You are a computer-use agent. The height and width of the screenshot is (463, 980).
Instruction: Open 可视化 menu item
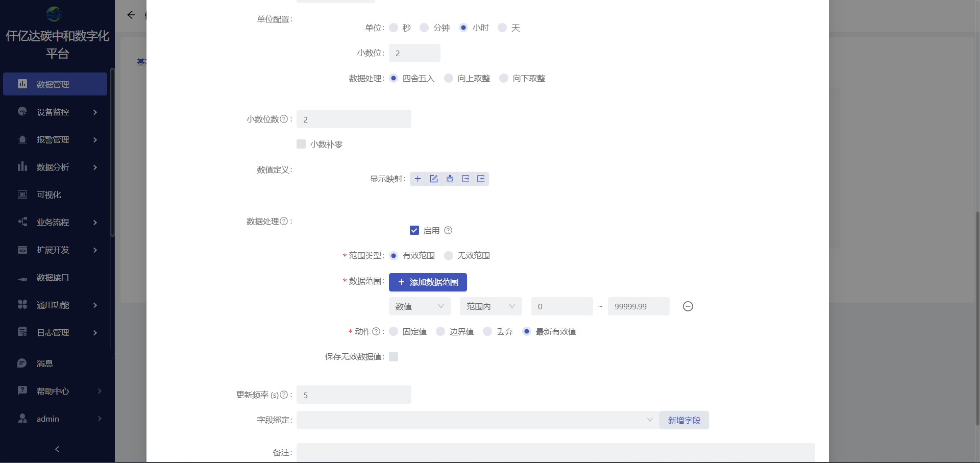[55, 194]
